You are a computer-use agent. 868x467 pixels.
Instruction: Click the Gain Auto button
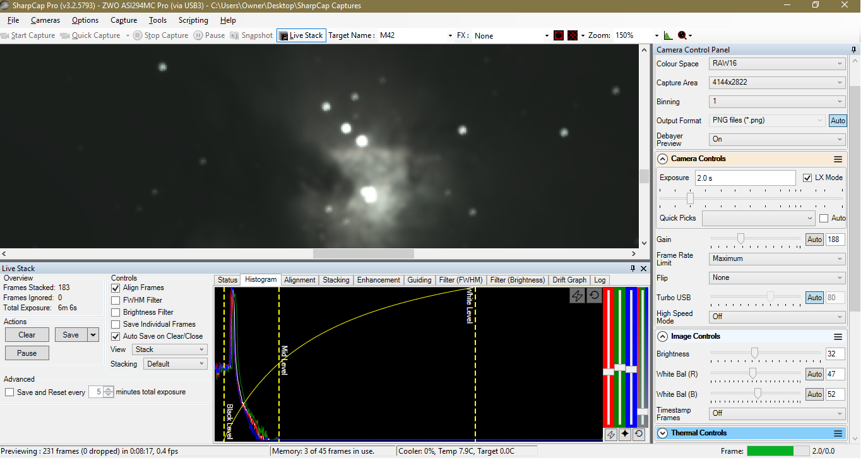point(814,240)
